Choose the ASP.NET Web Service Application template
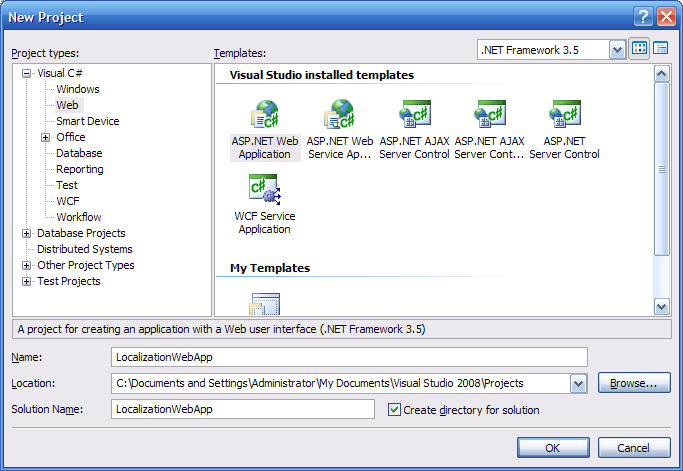683x471 pixels. pos(339,130)
